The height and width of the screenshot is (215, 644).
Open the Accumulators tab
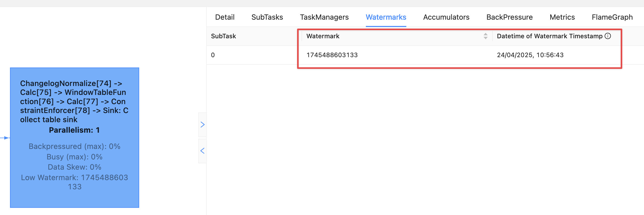(x=446, y=17)
